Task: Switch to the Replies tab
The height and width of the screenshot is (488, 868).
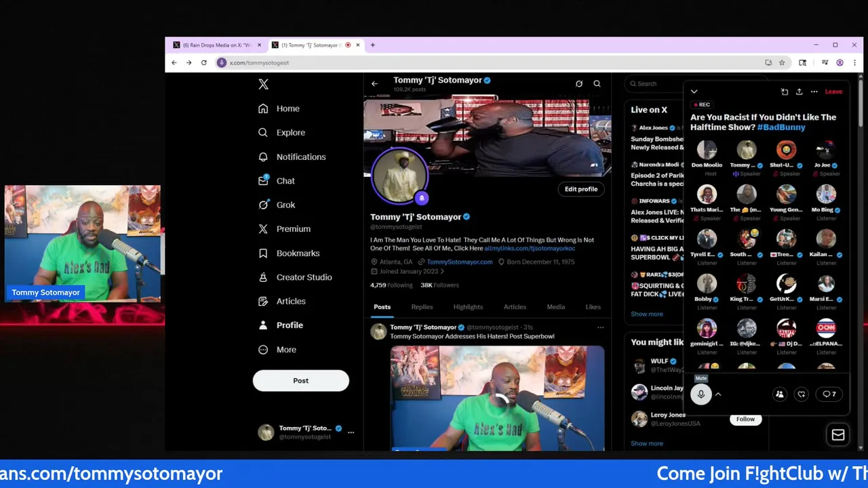Action: click(422, 307)
